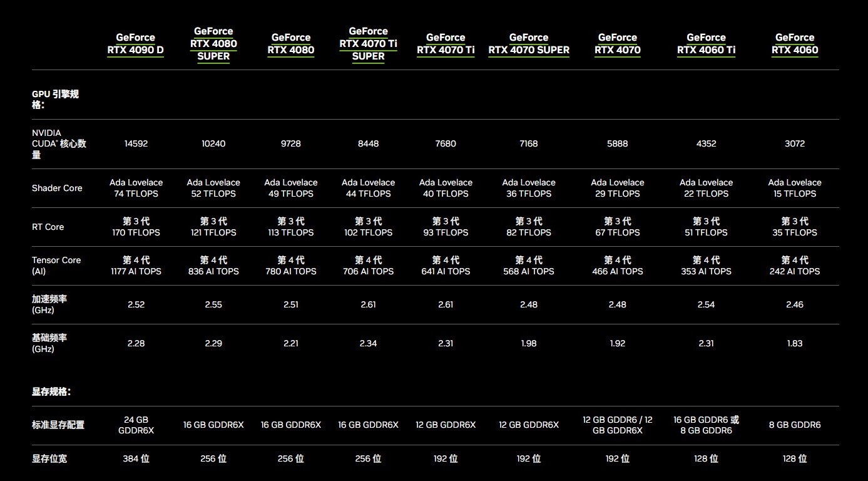Click the CUDA core count 5888

coord(618,144)
